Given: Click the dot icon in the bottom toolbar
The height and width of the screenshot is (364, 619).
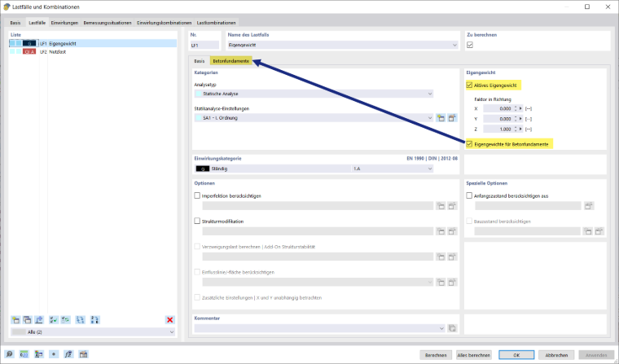Looking at the screenshot, I should click(x=54, y=354).
